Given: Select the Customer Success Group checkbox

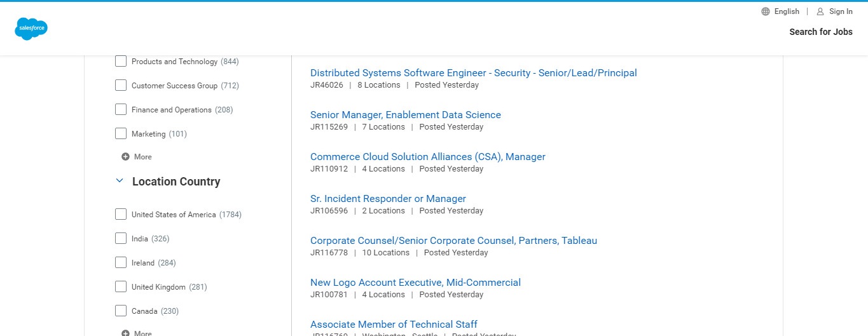Looking at the screenshot, I should [x=121, y=86].
